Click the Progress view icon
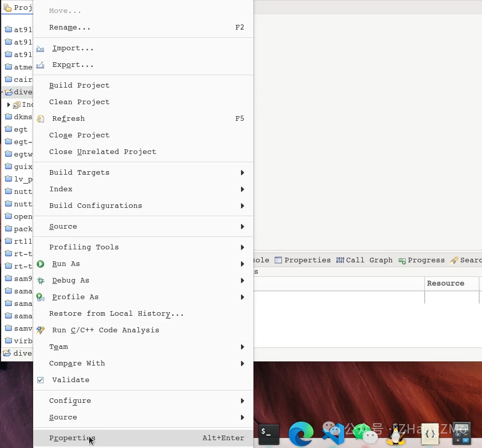482x448 pixels. coord(402,261)
